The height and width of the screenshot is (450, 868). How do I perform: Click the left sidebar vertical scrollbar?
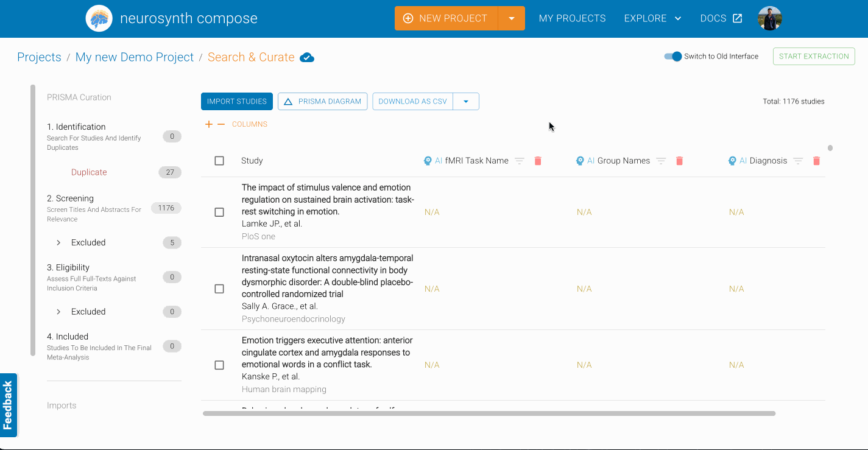[x=33, y=220]
